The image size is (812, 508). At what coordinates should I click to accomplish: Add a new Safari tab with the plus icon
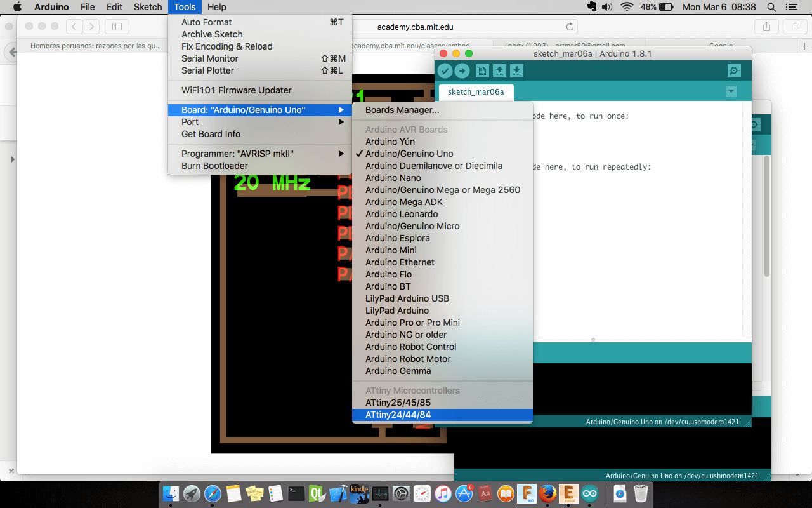(805, 46)
